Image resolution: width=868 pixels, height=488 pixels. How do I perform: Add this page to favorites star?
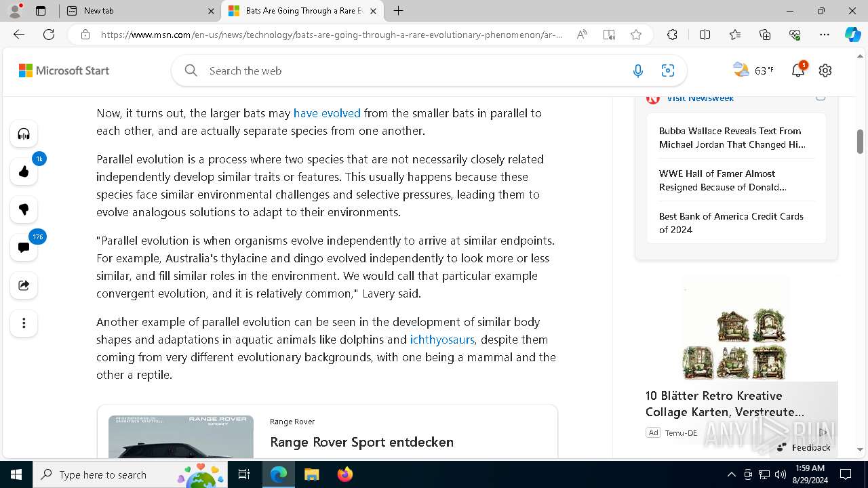pyautogui.click(x=636, y=35)
